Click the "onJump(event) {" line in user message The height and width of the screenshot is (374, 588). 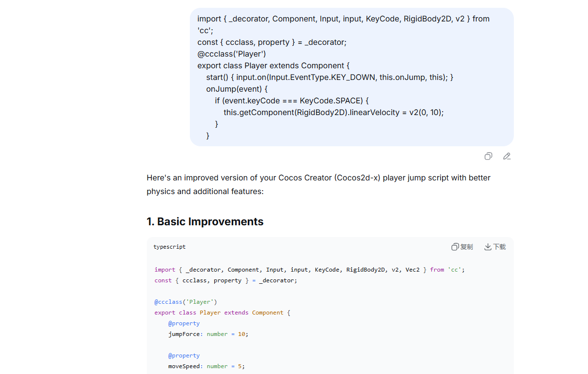point(237,89)
